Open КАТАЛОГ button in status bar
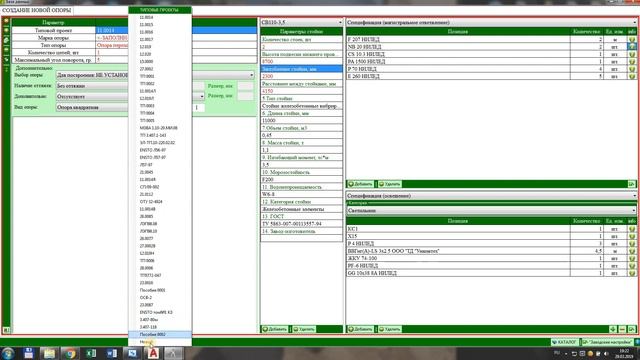The image size is (640, 360). 564,342
